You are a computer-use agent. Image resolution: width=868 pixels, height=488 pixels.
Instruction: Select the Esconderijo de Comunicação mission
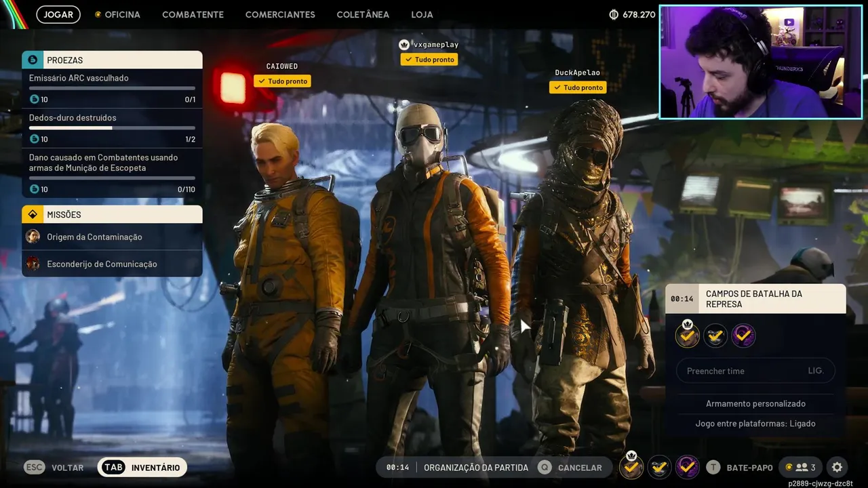pyautogui.click(x=112, y=264)
